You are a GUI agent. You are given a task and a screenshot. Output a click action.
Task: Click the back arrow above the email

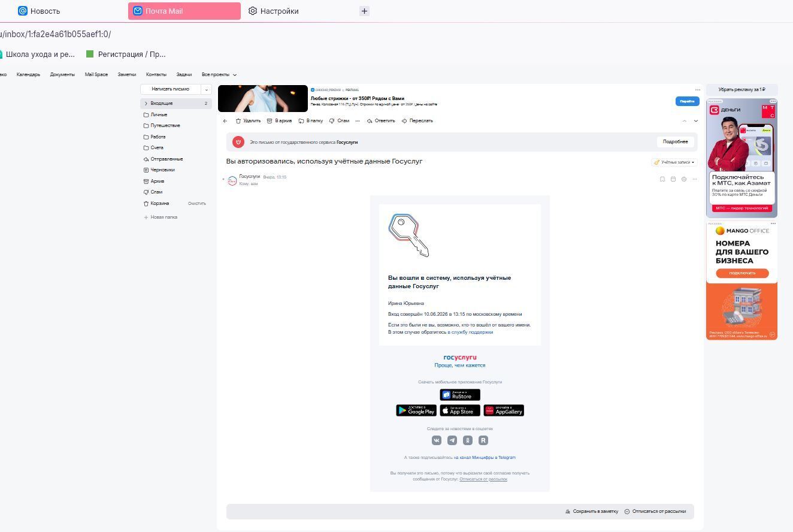tap(225, 121)
